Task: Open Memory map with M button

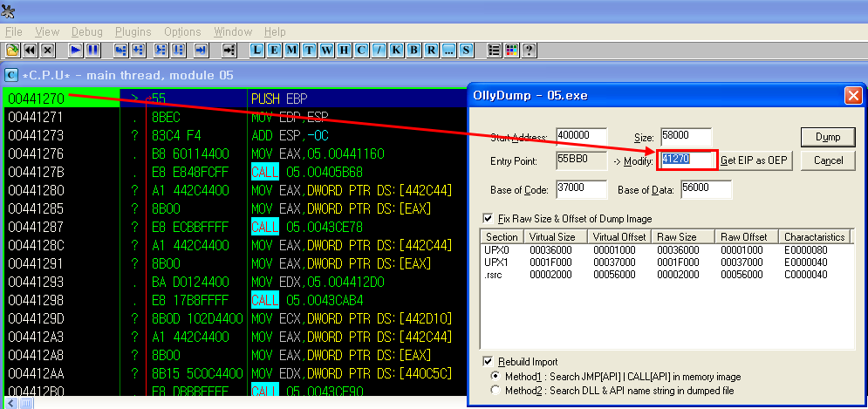Action: [291, 51]
